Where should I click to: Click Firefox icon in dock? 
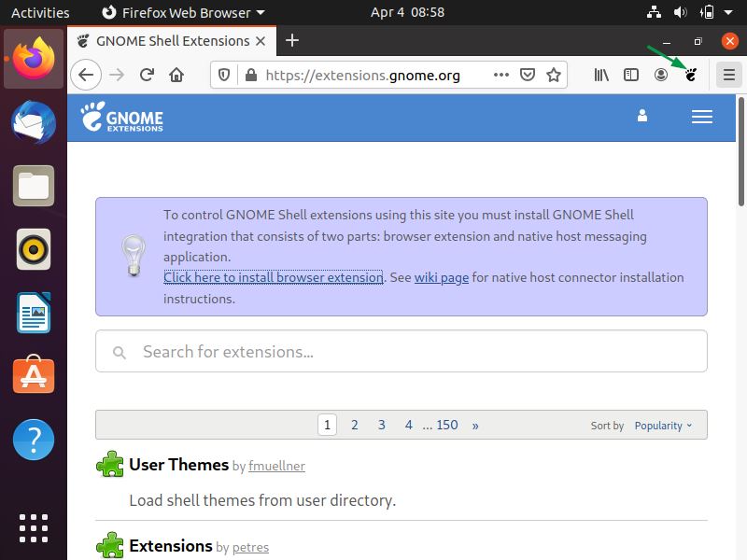pos(34,59)
